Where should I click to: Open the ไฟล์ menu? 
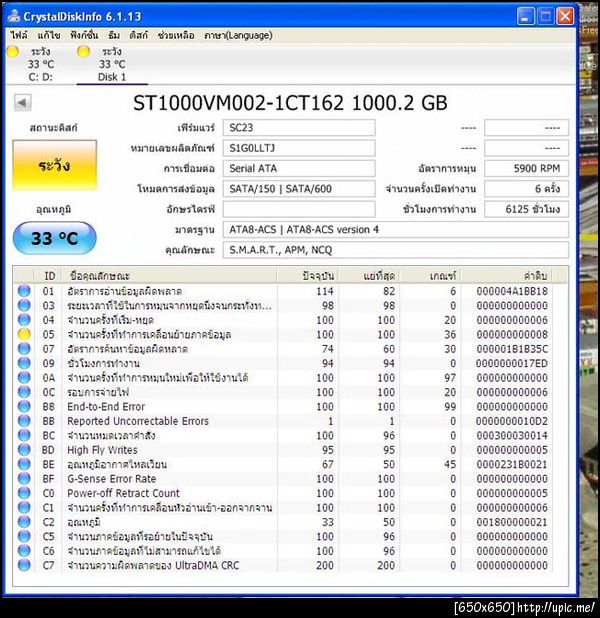(19, 35)
